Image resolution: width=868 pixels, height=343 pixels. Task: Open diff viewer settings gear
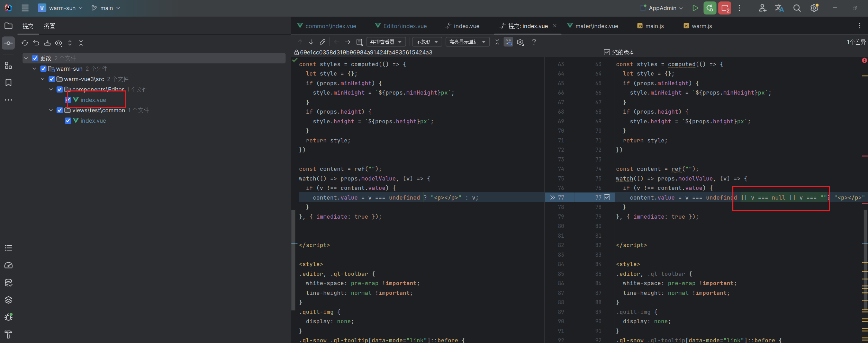(x=520, y=42)
